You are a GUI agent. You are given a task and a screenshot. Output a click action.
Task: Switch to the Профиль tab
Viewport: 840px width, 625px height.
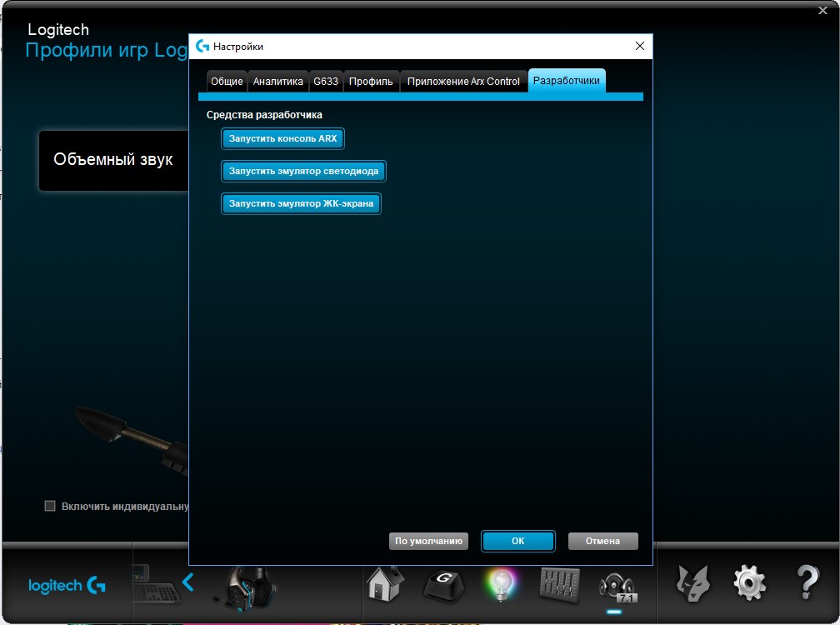point(372,82)
